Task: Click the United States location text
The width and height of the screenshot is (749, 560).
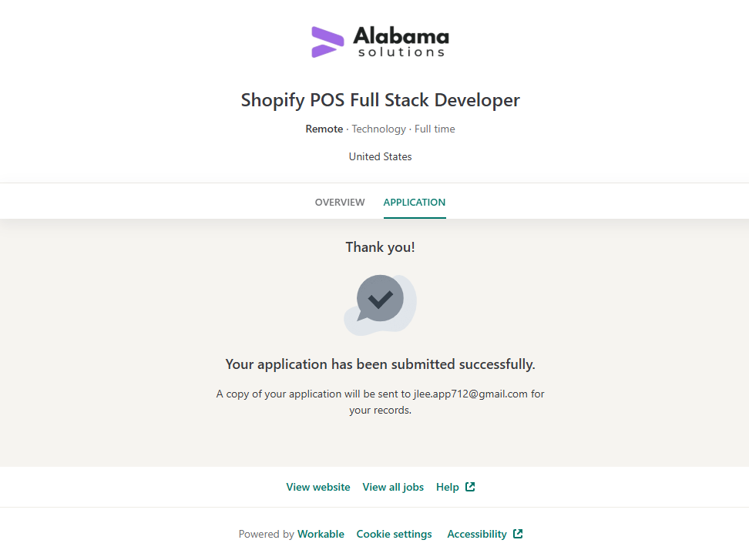Action: coord(381,156)
